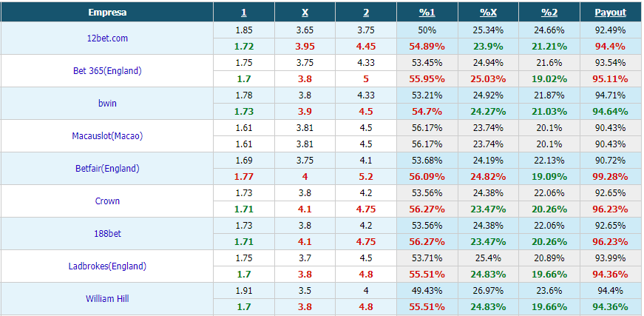644x316 pixels.
Task: Sort by the 1 column header
Action: point(244,13)
